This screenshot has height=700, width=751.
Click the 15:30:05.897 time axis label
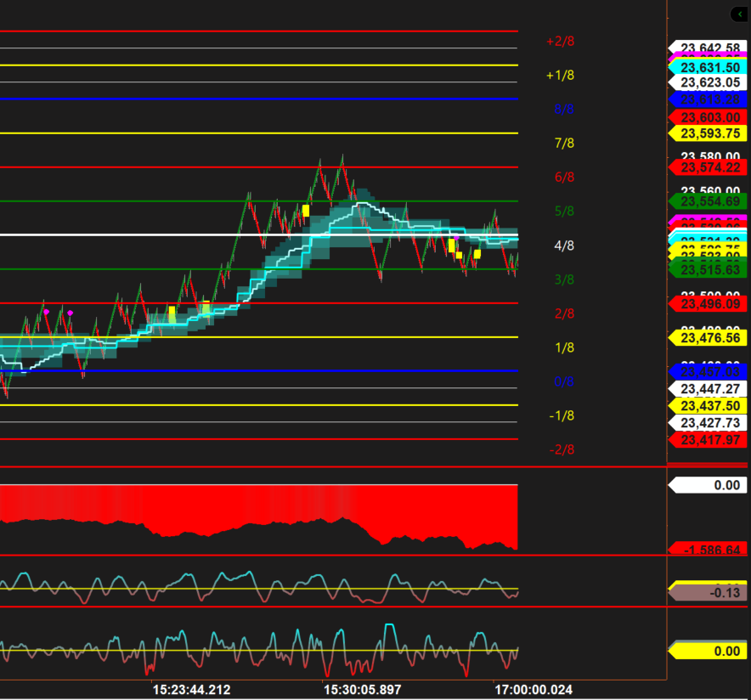click(363, 690)
